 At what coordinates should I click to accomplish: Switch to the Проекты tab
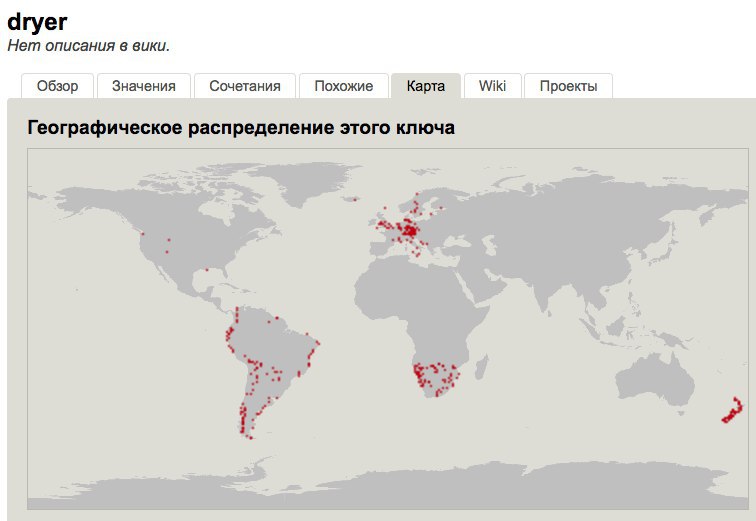point(568,86)
